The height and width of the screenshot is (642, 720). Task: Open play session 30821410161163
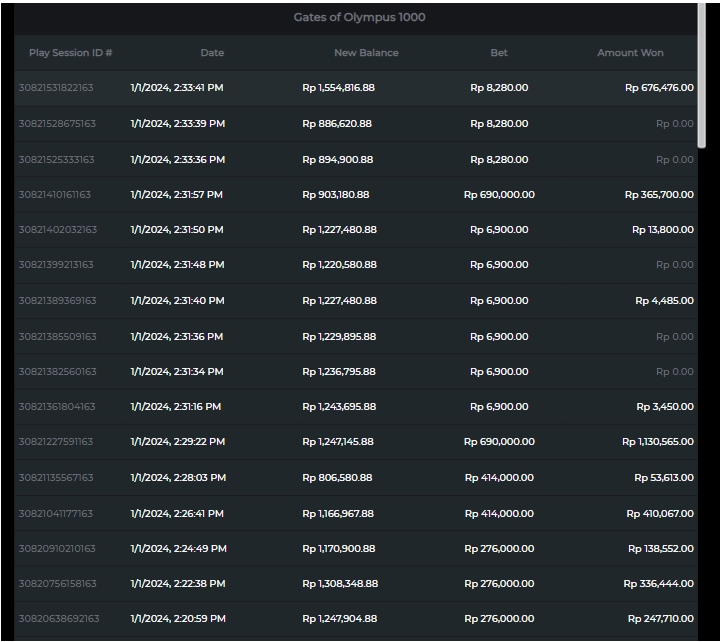click(x=54, y=195)
